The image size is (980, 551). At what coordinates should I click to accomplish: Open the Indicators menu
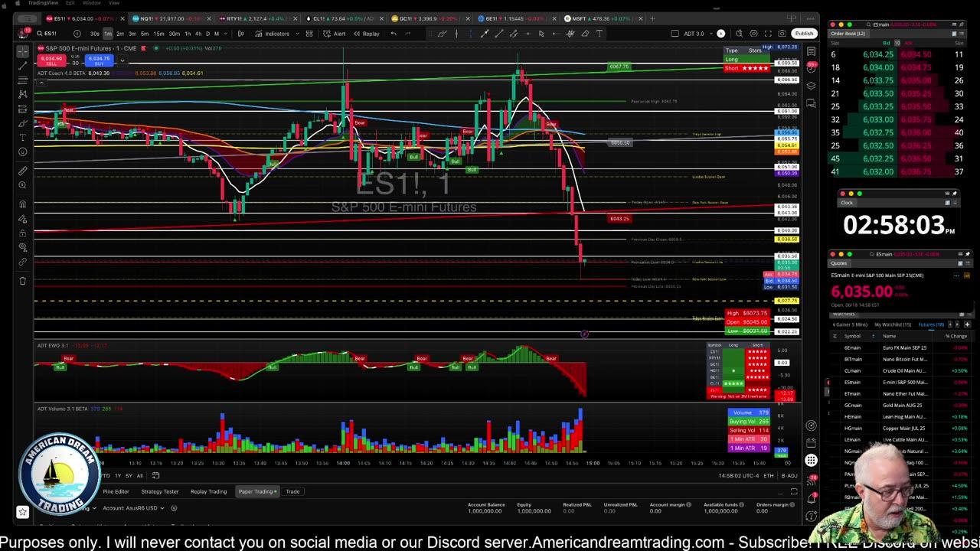[273, 34]
